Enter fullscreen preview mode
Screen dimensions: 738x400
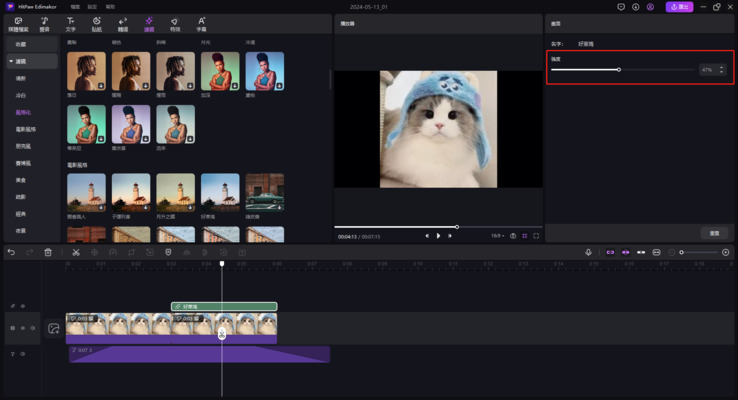(x=536, y=236)
